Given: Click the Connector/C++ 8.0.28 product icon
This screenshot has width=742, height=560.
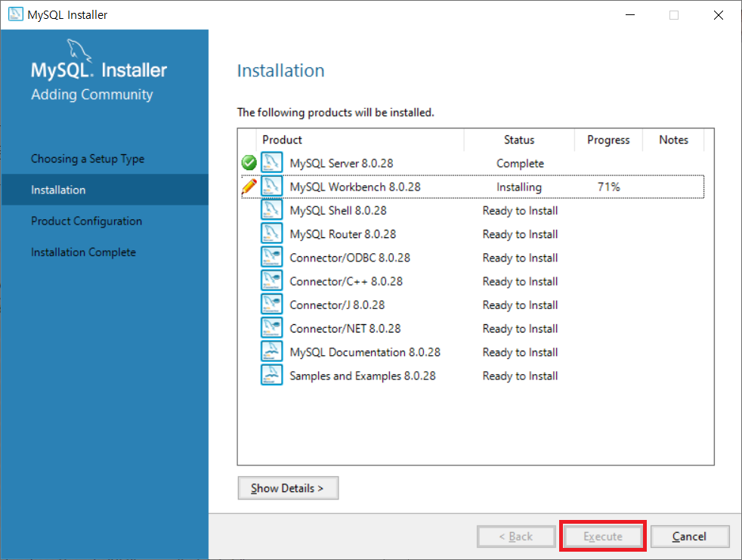Looking at the screenshot, I should click(x=271, y=280).
